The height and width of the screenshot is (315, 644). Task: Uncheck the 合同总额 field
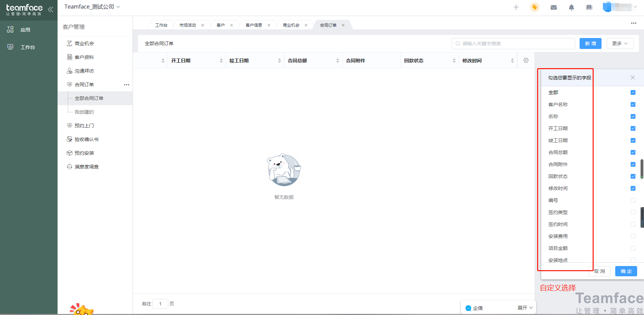tap(632, 152)
